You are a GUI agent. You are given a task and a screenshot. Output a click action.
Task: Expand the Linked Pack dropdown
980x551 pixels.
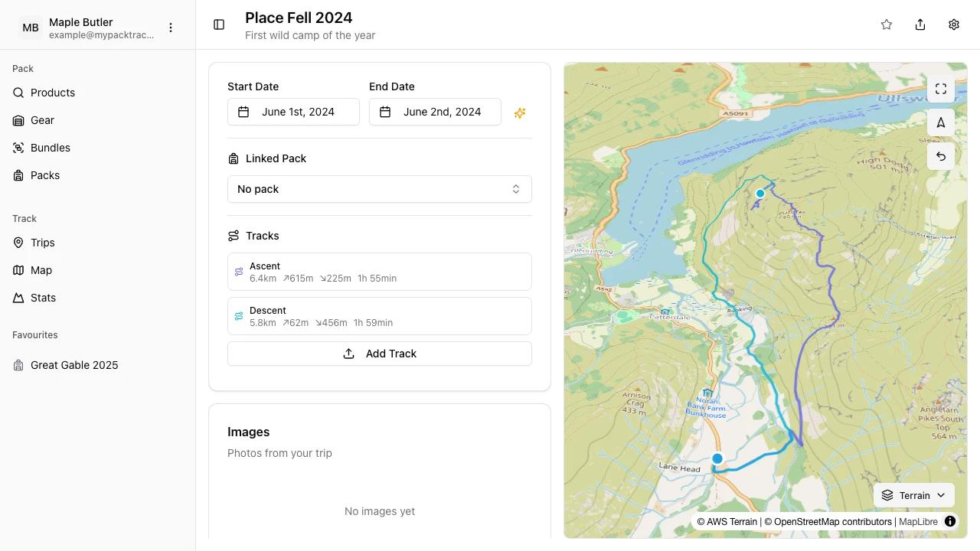[380, 189]
